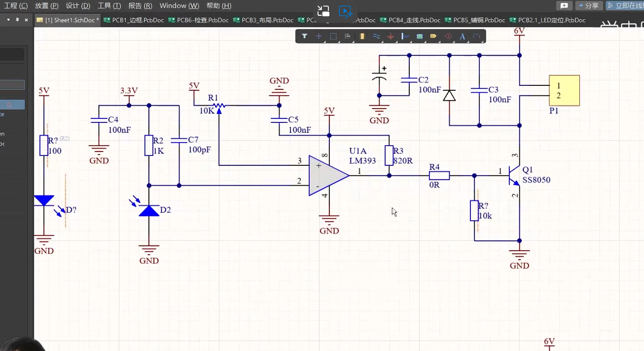
Task: Choose the place part (component) tool
Action: pos(362,36)
